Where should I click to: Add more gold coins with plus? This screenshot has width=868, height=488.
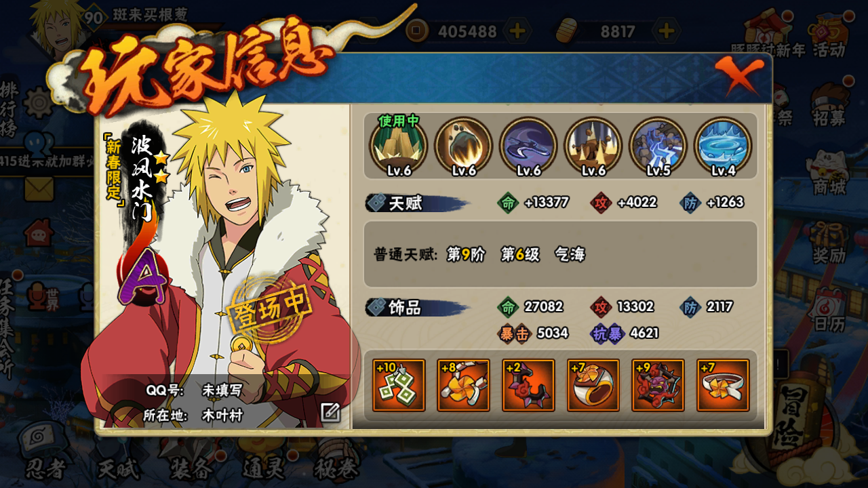pos(517,31)
